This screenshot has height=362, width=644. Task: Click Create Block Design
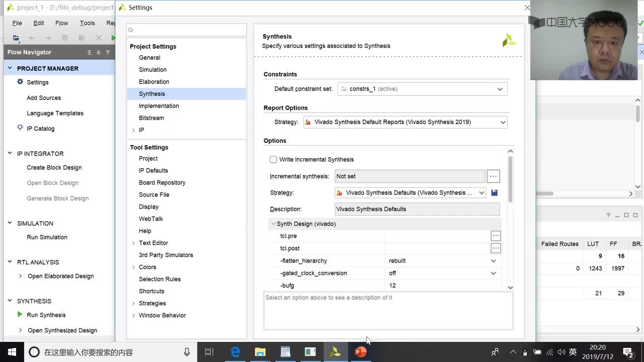point(54,167)
